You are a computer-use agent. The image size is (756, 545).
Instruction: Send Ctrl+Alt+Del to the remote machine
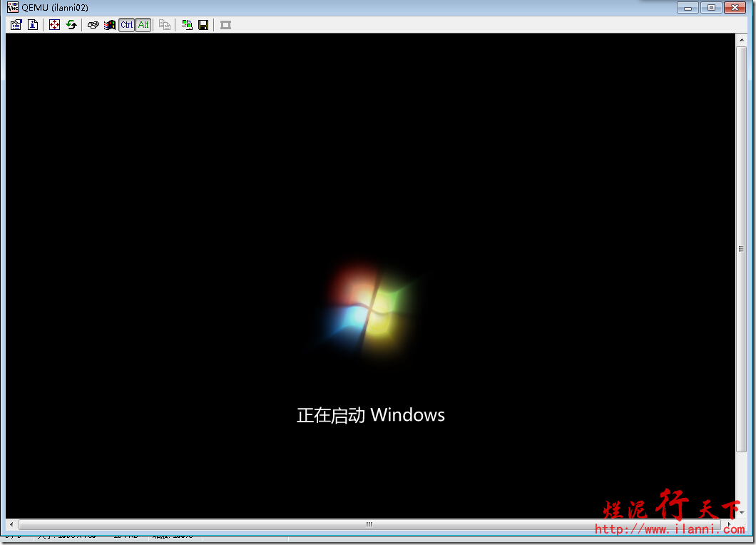(x=93, y=25)
